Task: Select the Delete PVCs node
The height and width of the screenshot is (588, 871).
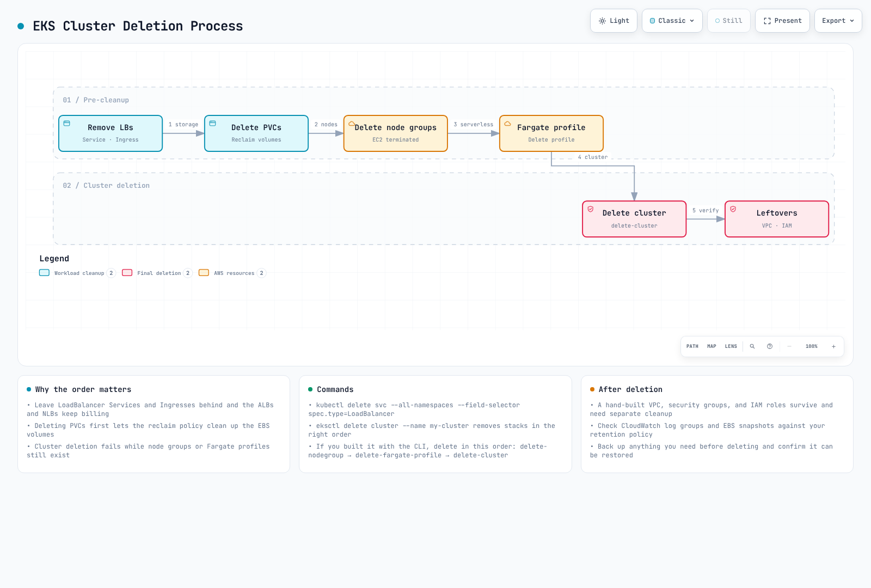Action: tap(256, 133)
